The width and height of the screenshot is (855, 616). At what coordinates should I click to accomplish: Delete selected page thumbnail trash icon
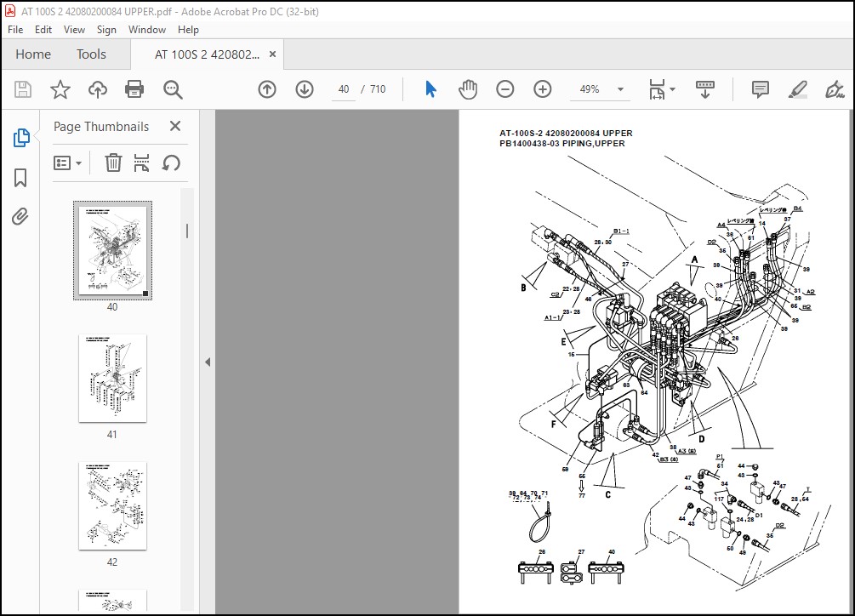coord(113,163)
